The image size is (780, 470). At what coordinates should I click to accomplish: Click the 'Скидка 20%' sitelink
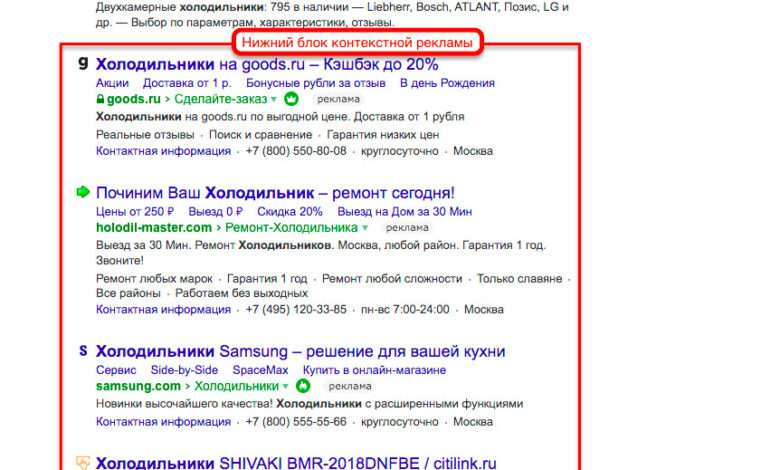[290, 211]
